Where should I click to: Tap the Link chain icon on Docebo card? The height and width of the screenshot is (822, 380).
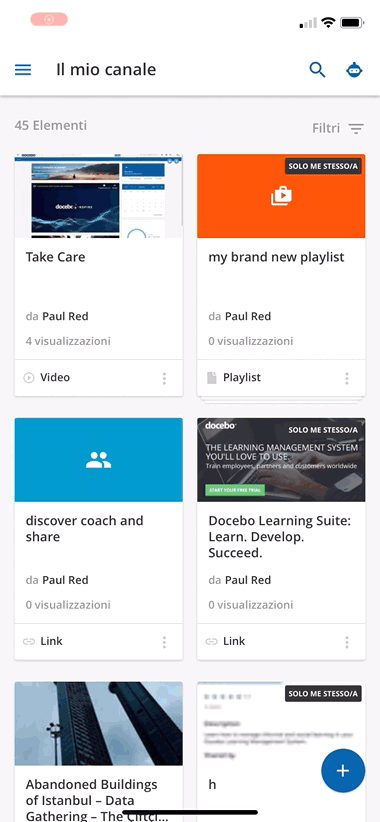[x=212, y=641]
